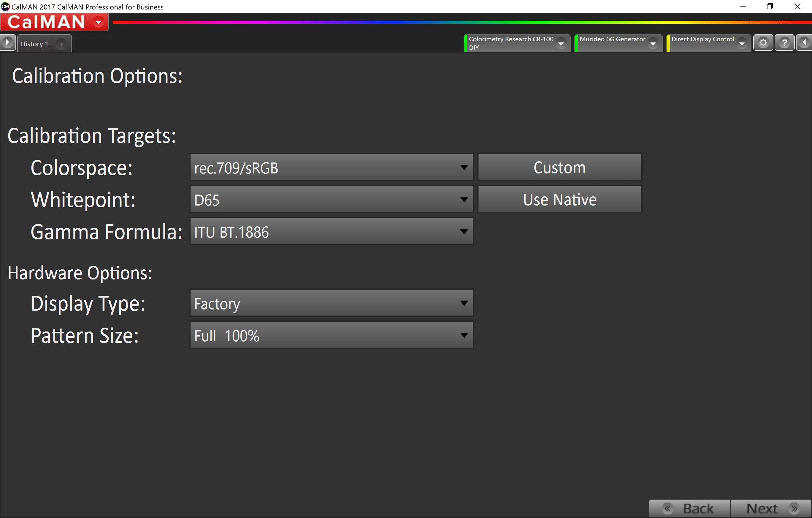Click the Hardware Options heading text
Screen dimensions: 812x518
80,273
